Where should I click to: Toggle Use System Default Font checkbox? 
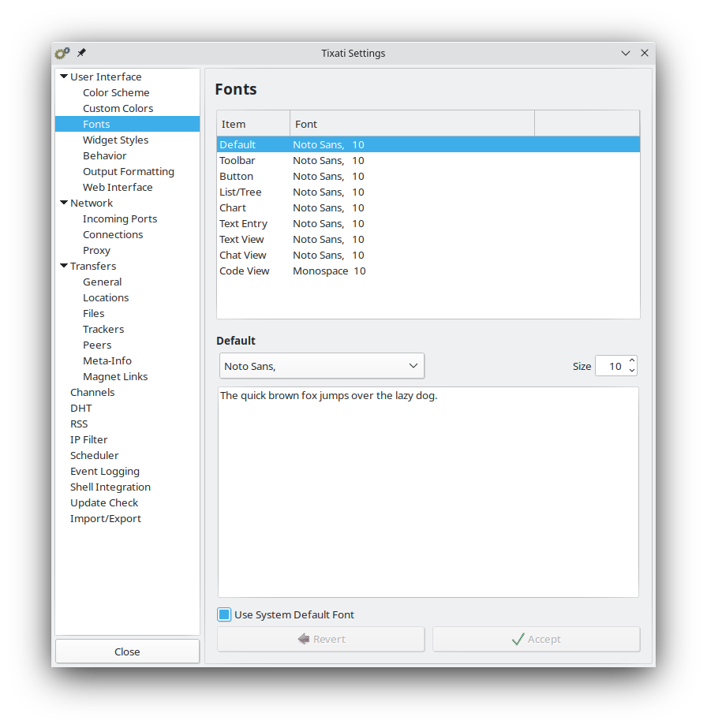(x=224, y=614)
